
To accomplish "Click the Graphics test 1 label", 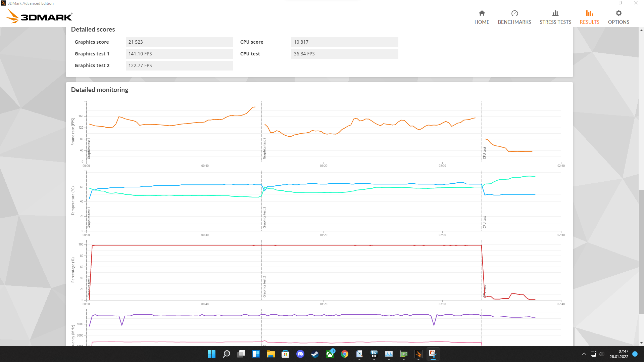I will tap(92, 54).
